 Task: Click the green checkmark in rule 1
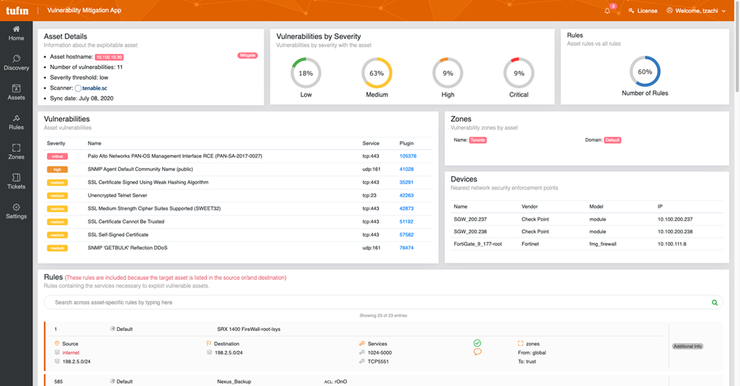click(x=477, y=343)
